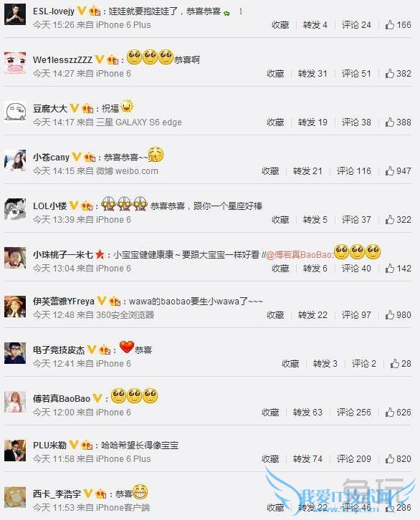Open 傅若真BaoBao's profile picture
Screen dimensions: 420x520
pos(15,402)
